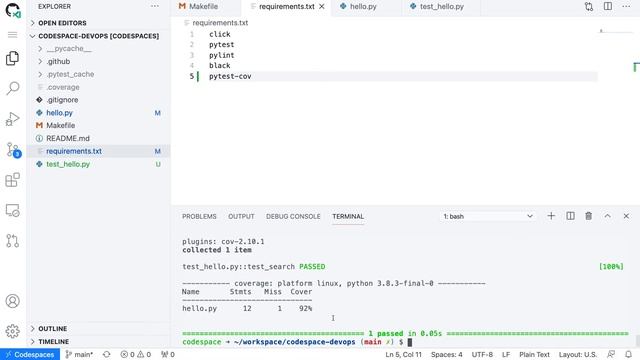Expand the OUTLINE section
This screenshot has height=360, width=640.
coord(99,329)
